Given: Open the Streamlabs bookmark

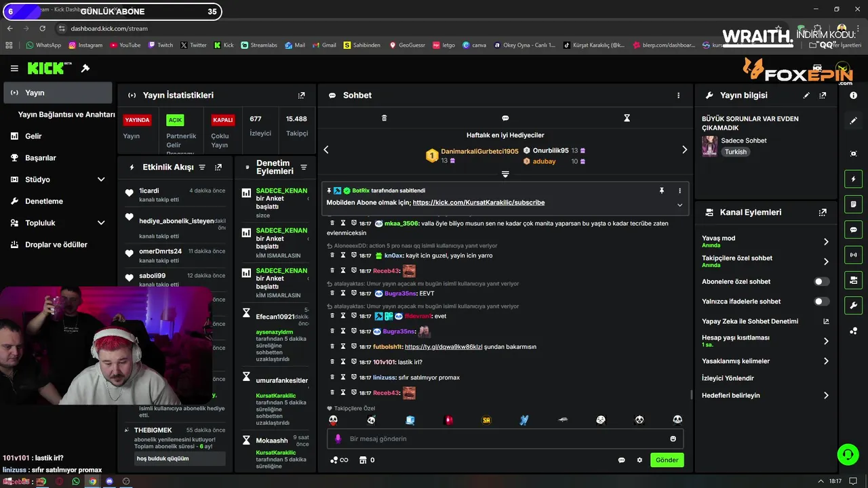Looking at the screenshot, I should 258,45.
